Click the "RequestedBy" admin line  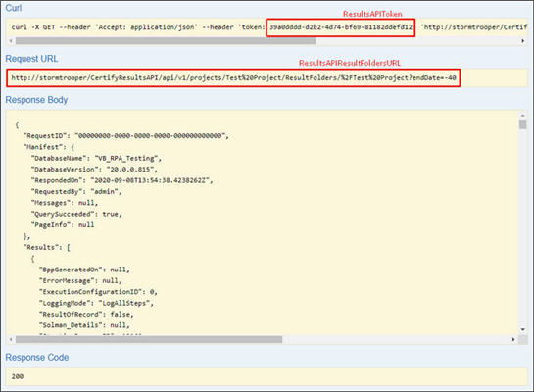coord(76,192)
